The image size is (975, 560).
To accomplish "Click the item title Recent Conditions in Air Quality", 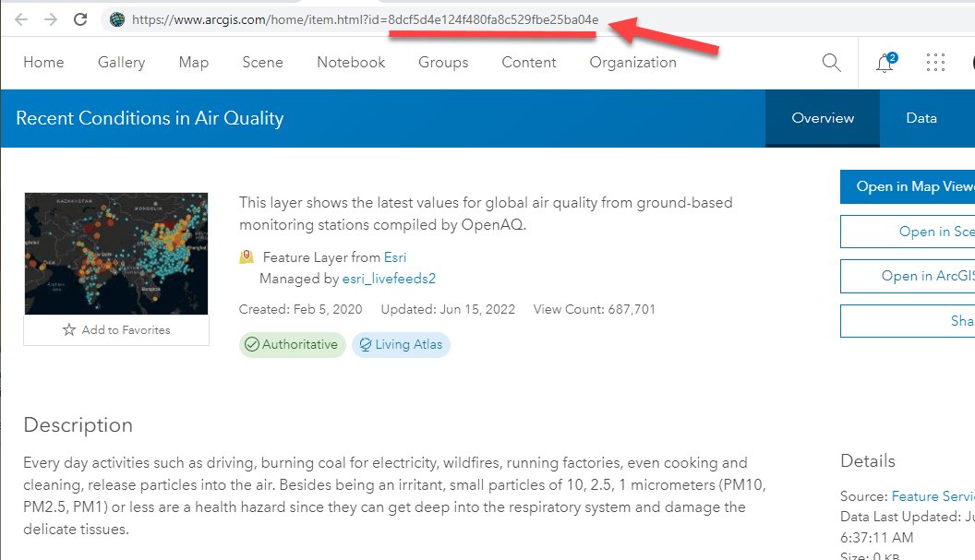I will point(150,118).
